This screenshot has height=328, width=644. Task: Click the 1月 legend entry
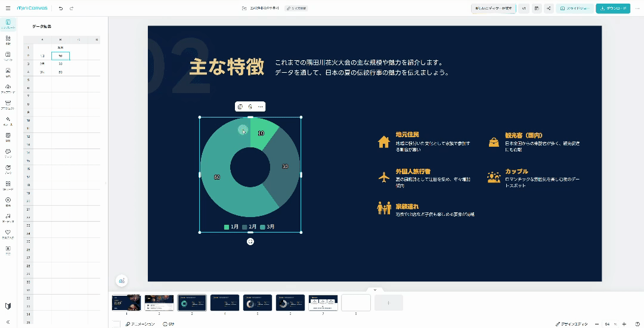(231, 227)
